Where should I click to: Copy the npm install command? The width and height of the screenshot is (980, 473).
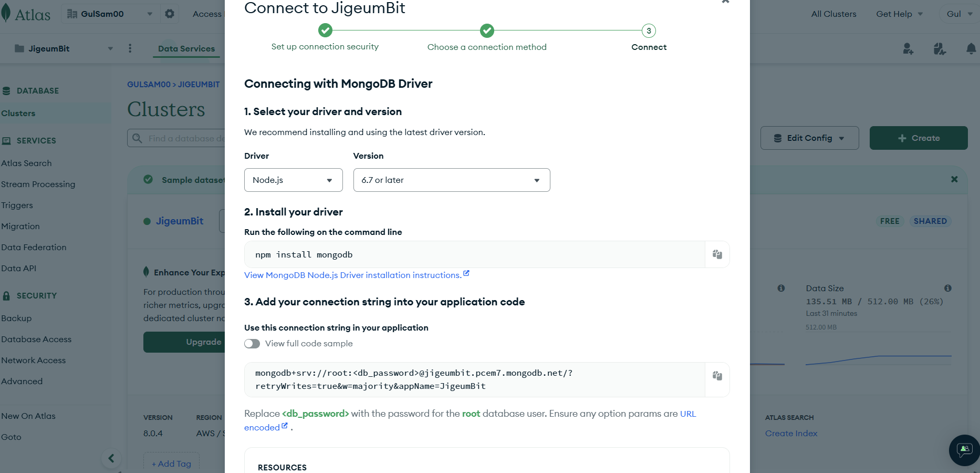[x=717, y=254]
